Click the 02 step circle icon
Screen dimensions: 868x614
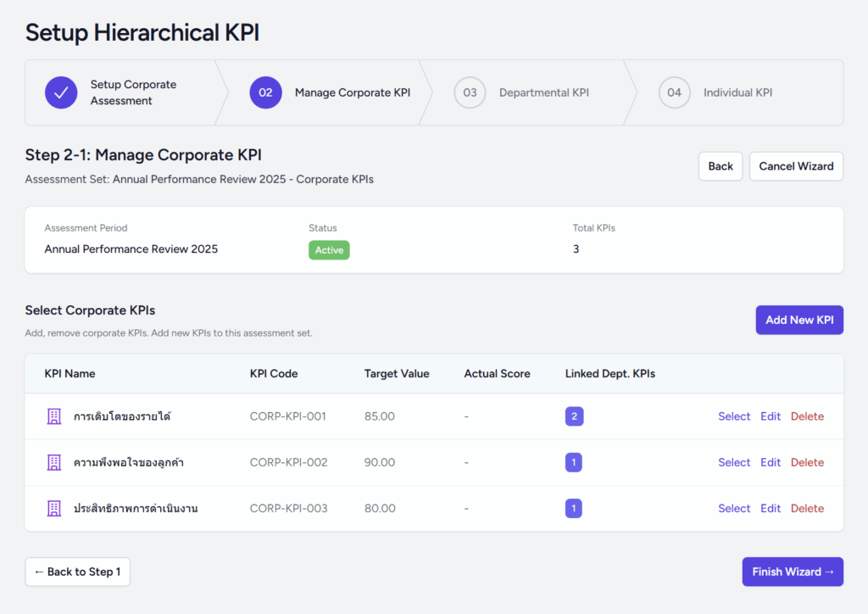(x=265, y=92)
